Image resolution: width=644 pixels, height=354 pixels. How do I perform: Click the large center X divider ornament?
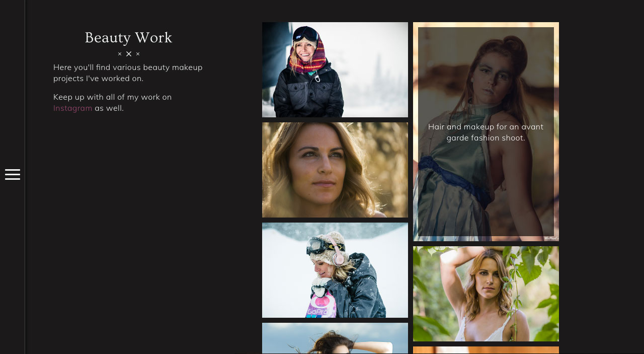129,54
